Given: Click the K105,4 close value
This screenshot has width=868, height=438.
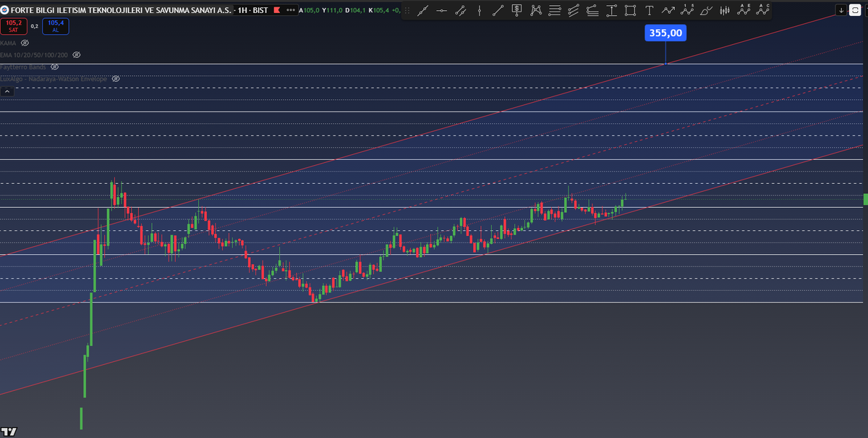Looking at the screenshot, I should [378, 10].
